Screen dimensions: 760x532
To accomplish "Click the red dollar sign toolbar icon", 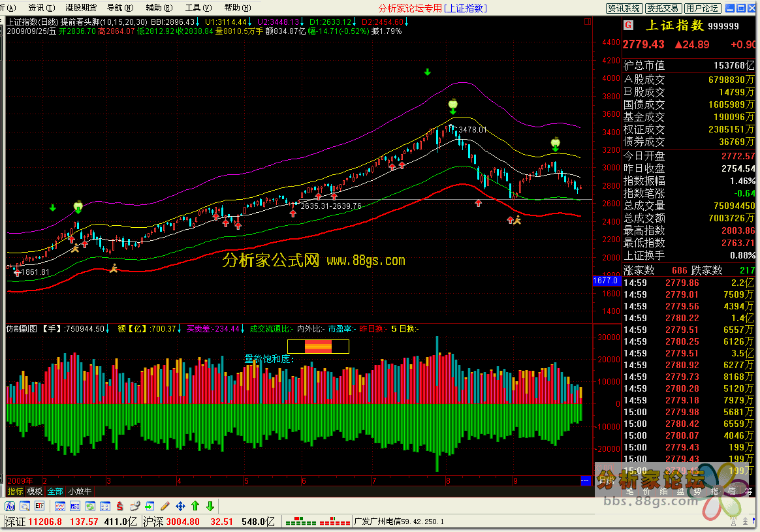I will [x=119, y=507].
